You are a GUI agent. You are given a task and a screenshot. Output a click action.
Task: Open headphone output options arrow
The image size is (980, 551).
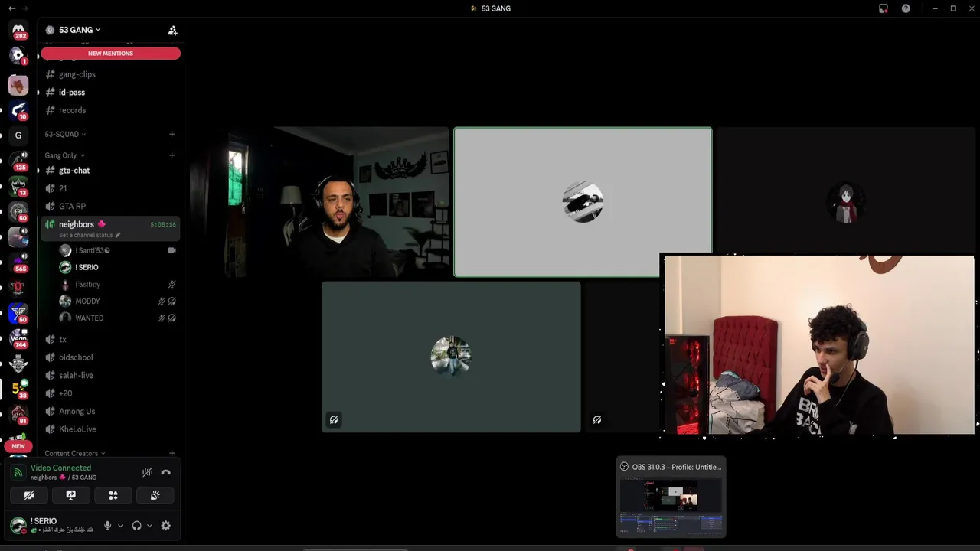(x=149, y=526)
